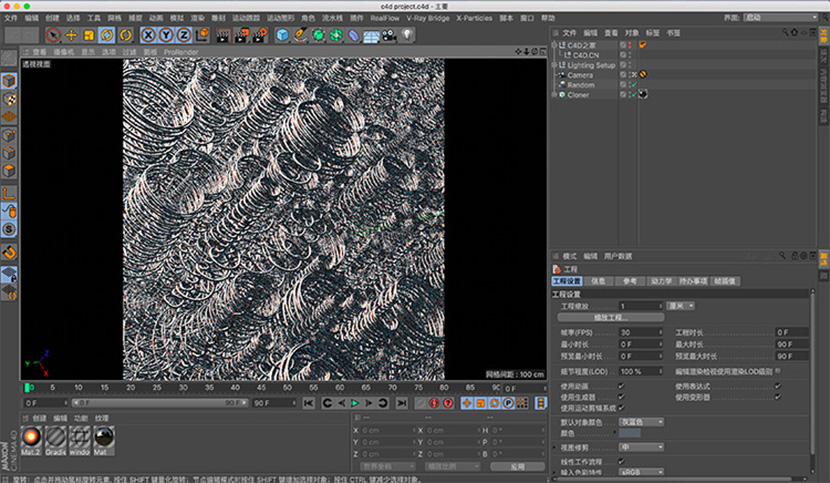Open the light object icon
This screenshot has width=830, height=483.
pyautogui.click(x=408, y=35)
